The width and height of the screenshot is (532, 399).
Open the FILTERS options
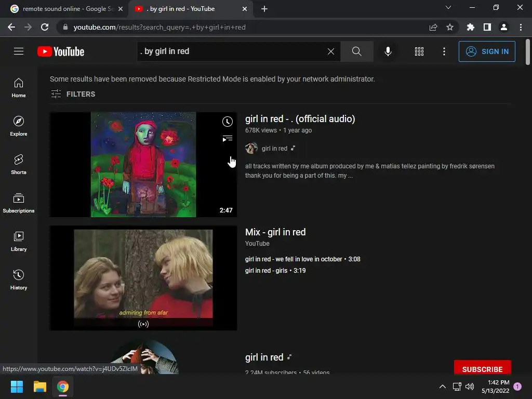coord(73,94)
